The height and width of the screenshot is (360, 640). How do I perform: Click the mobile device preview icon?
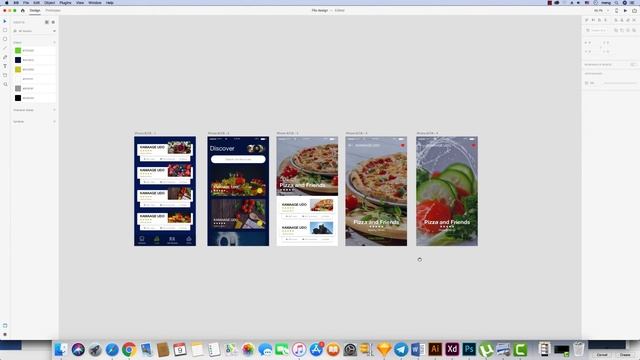[616, 10]
